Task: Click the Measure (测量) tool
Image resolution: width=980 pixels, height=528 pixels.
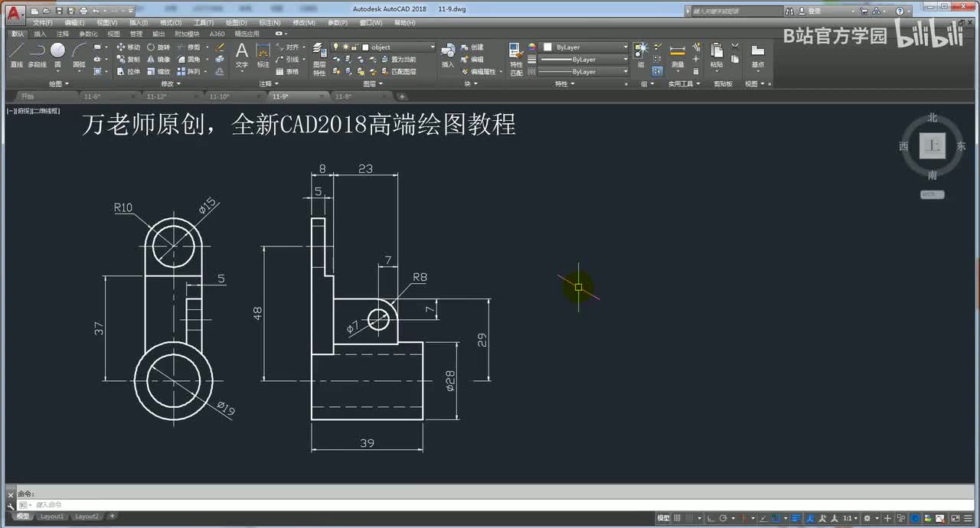Action: [678, 55]
